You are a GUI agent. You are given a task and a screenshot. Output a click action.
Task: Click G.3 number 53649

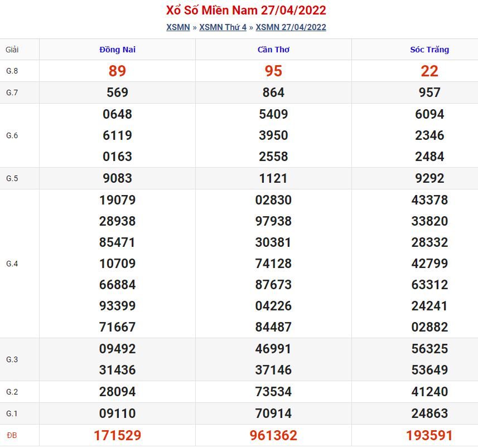[429, 371]
